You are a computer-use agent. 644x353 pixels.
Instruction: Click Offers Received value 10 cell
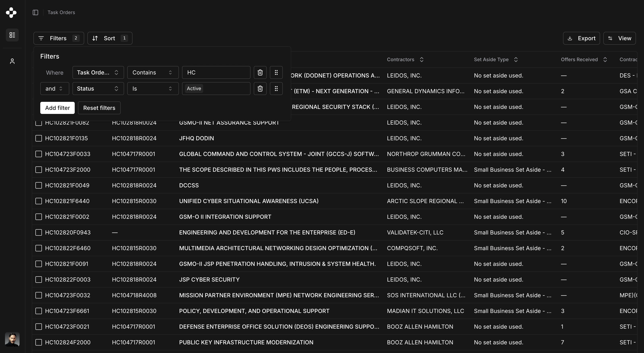click(x=564, y=201)
